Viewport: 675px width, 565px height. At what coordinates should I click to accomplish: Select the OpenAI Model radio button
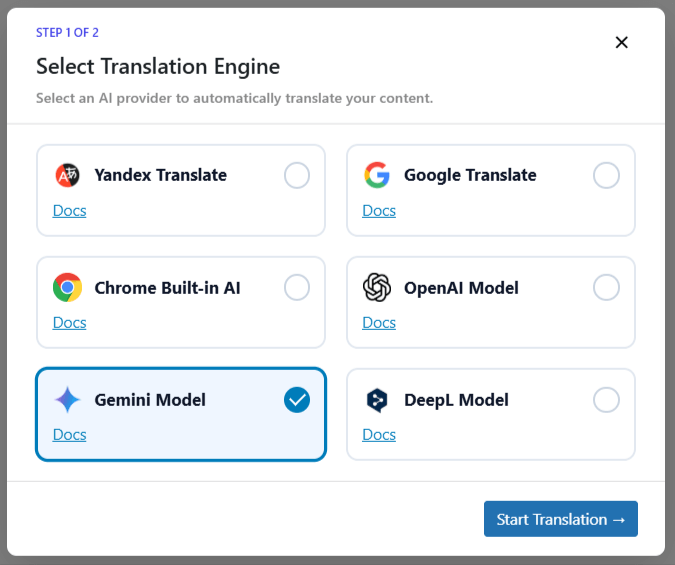(606, 288)
